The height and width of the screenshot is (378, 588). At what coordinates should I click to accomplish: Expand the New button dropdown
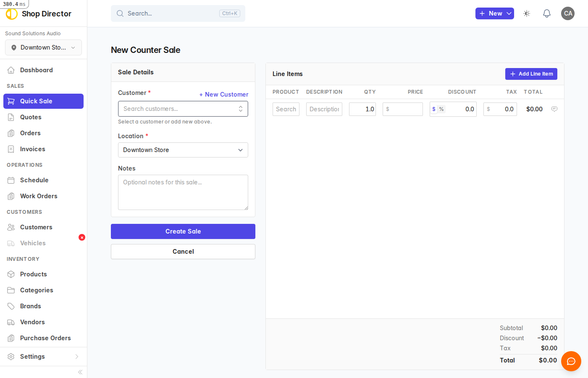[509, 13]
